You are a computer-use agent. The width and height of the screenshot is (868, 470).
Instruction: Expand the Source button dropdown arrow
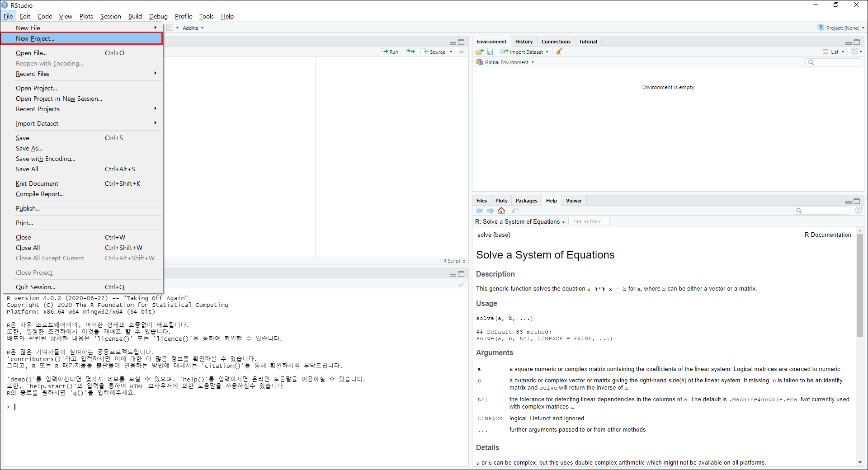pos(451,52)
